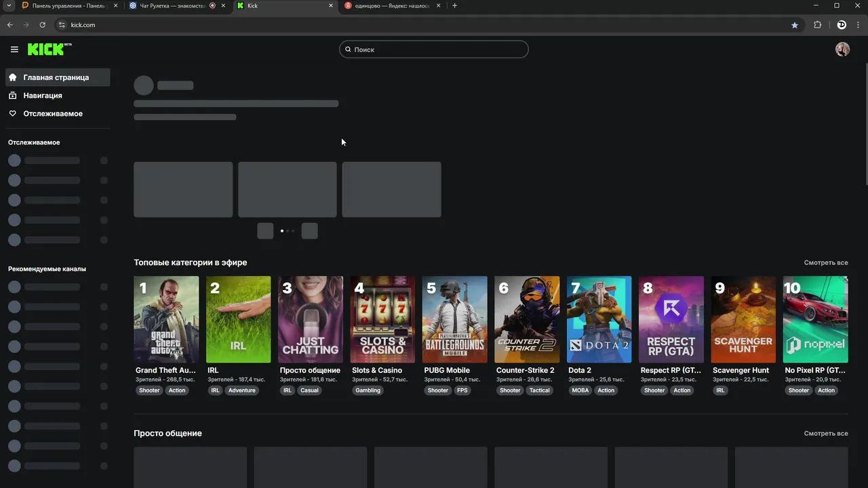Click the PUBG Mobile title text

(x=447, y=370)
